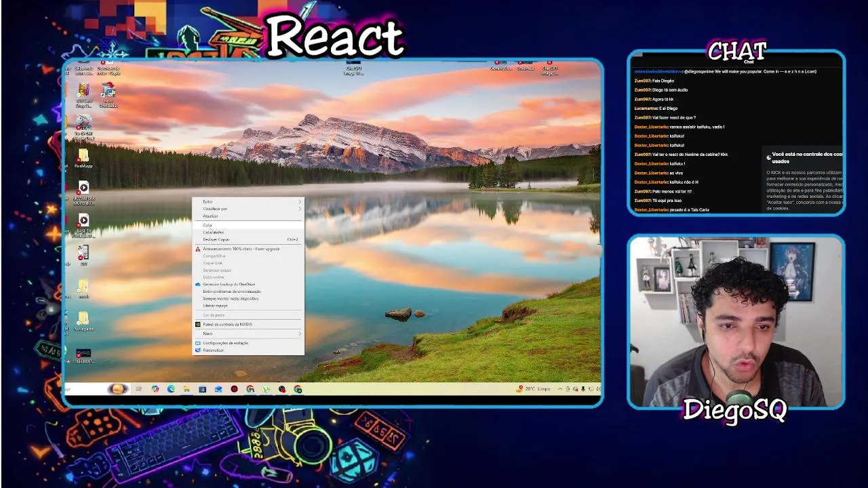Click the arrow beside Exibir

coord(300,201)
